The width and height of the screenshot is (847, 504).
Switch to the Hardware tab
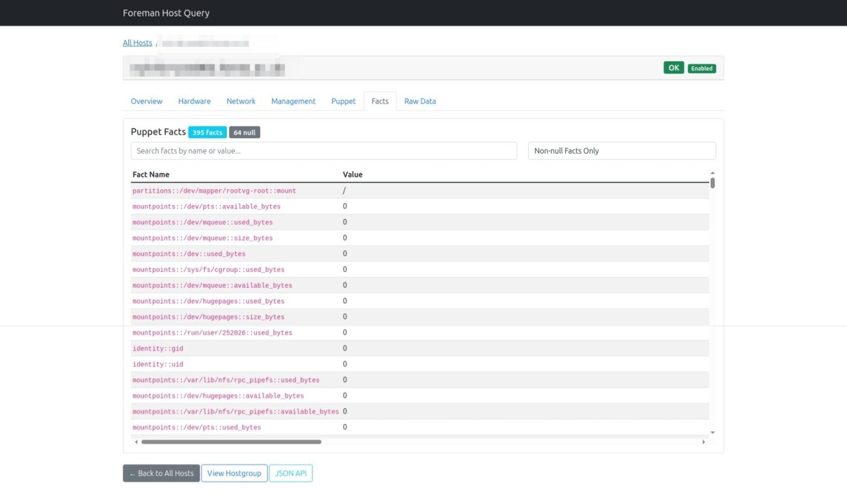(x=194, y=101)
